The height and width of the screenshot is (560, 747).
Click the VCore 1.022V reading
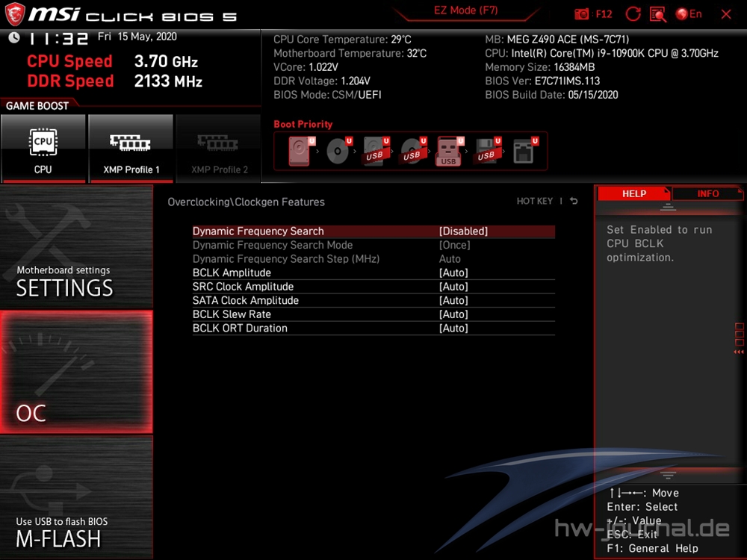click(306, 67)
